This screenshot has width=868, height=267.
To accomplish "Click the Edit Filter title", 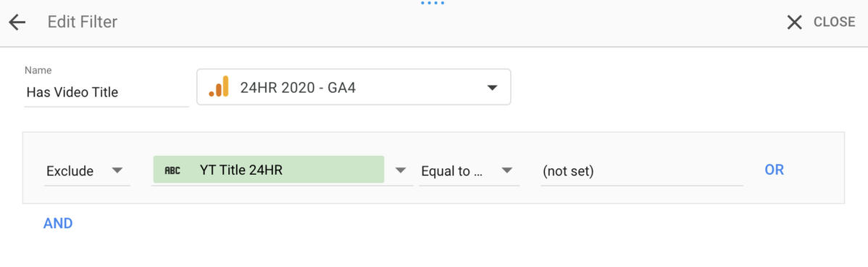I will [83, 22].
